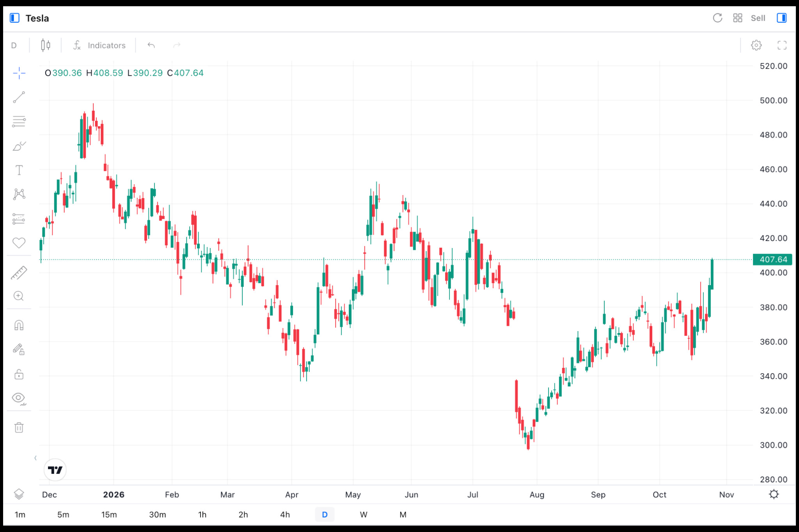Image resolution: width=799 pixels, height=532 pixels.
Task: Collapse the drawing toolbar arrow
Action: [x=36, y=458]
